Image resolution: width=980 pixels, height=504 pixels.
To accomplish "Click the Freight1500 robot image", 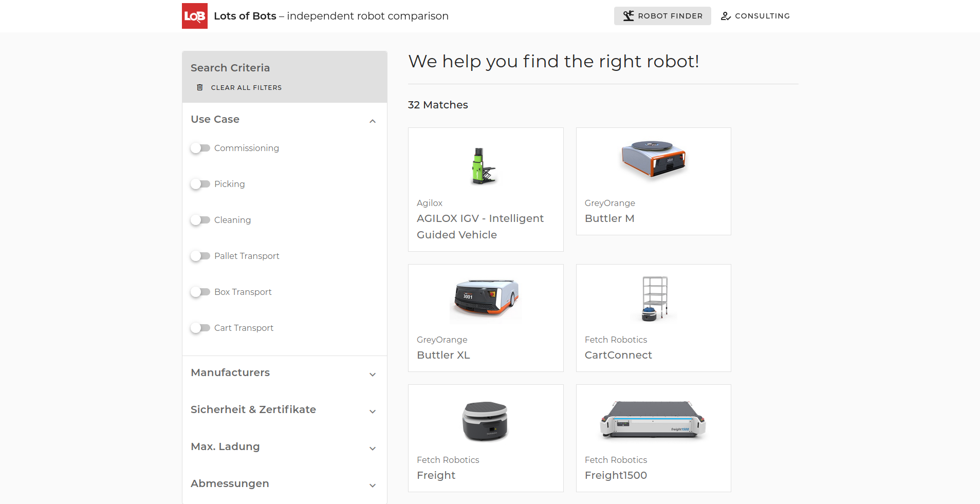I will pos(653,420).
